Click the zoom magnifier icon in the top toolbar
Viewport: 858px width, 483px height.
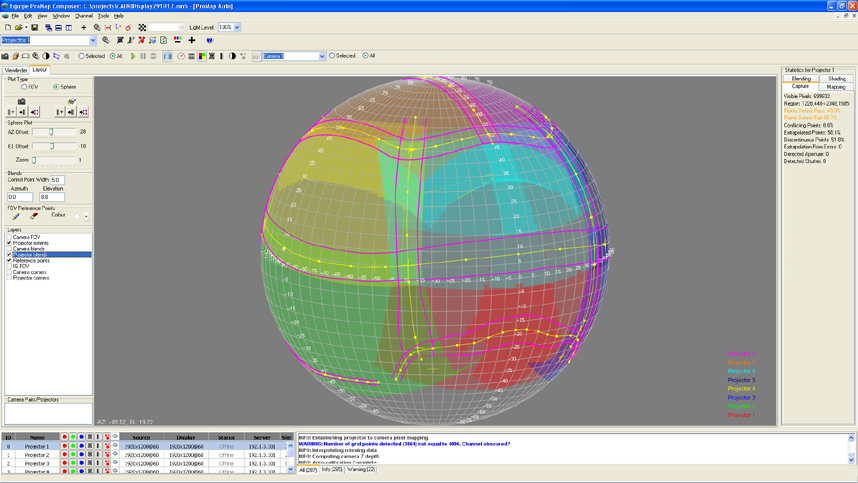tap(97, 28)
